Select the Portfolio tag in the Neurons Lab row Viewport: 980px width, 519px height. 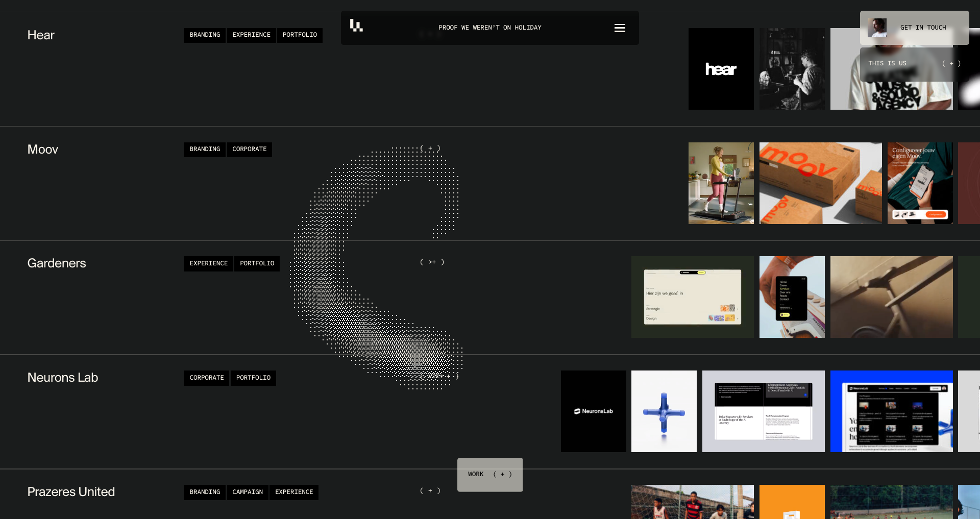click(253, 378)
